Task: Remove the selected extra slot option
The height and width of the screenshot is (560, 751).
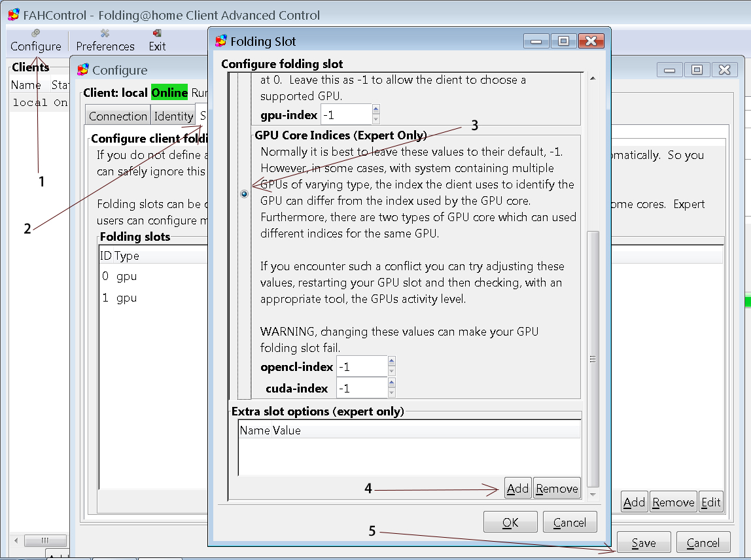Action: pyautogui.click(x=557, y=488)
